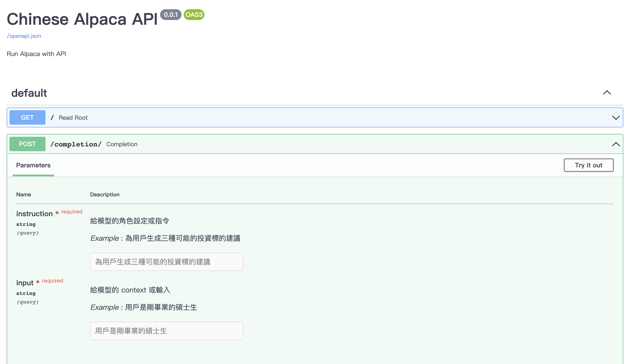Click the Completion summary label

tap(122, 144)
